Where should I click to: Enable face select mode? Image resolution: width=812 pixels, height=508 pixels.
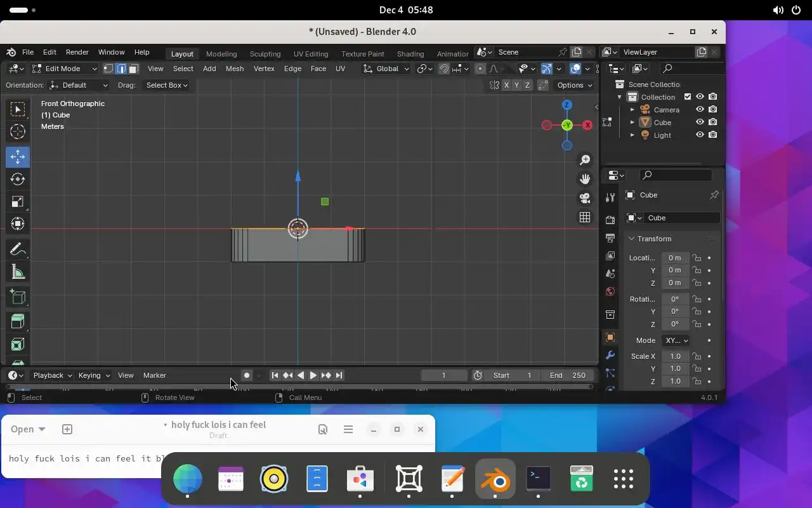[x=133, y=69]
